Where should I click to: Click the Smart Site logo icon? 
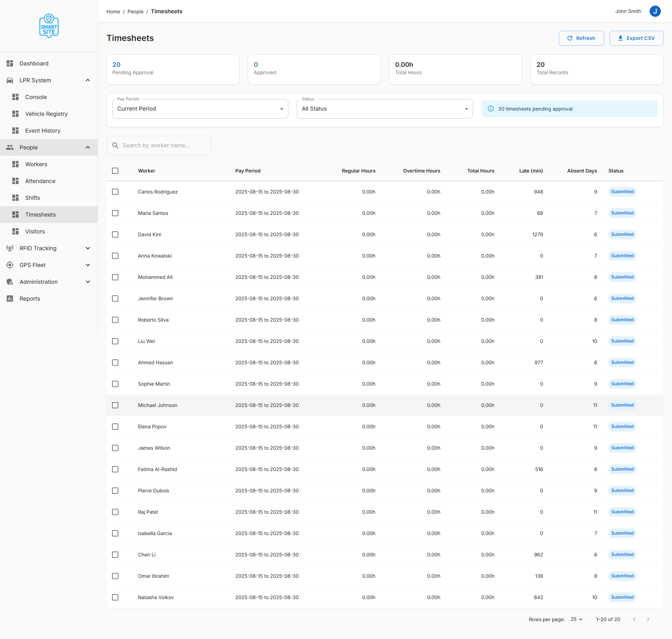click(x=49, y=26)
